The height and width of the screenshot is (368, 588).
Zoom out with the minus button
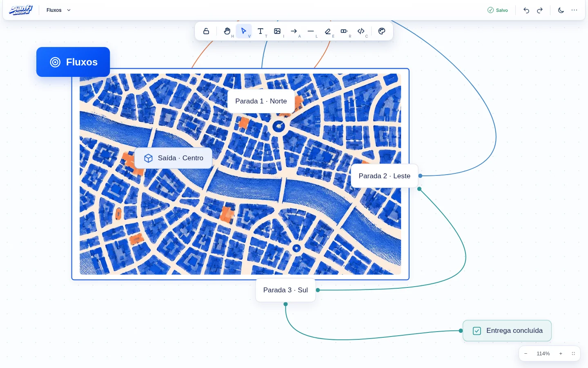(526, 354)
